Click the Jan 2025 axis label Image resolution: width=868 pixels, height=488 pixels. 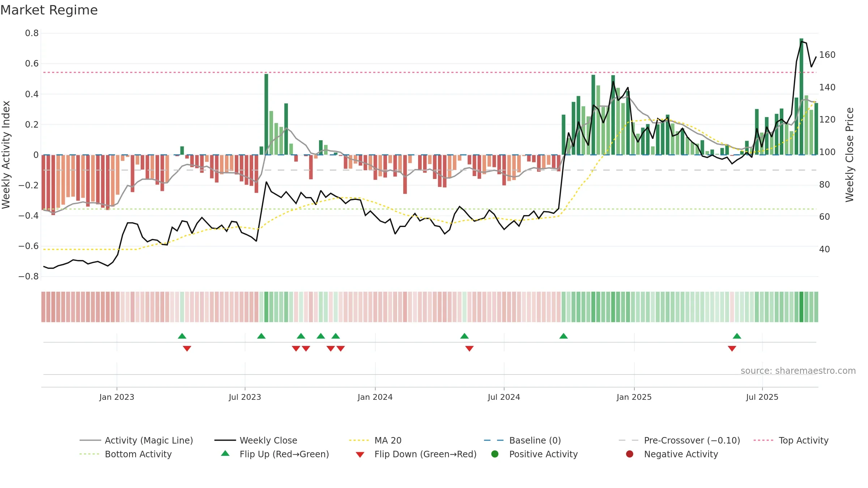(634, 397)
